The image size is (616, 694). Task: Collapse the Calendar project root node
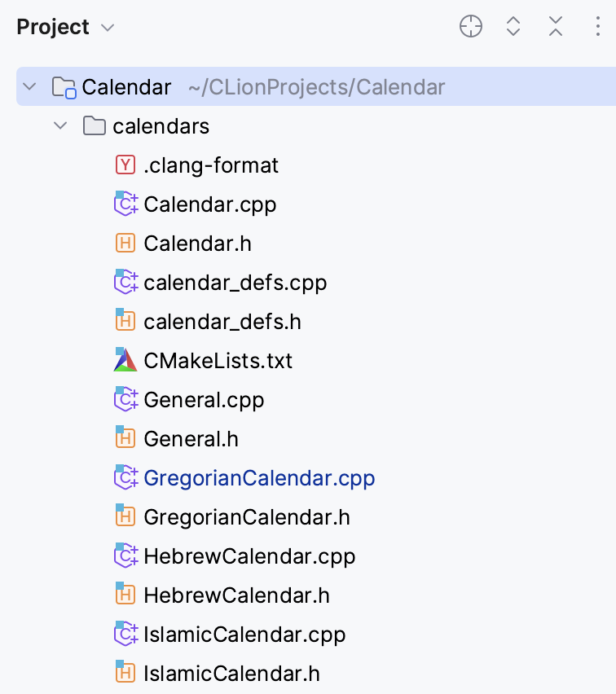pyautogui.click(x=31, y=86)
